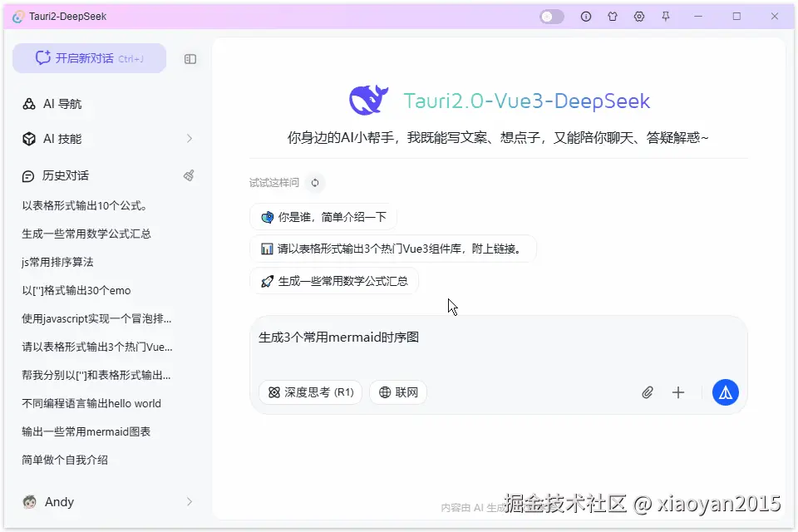Click the AI 导航 icon
The width and height of the screenshot is (798, 532).
click(29, 104)
